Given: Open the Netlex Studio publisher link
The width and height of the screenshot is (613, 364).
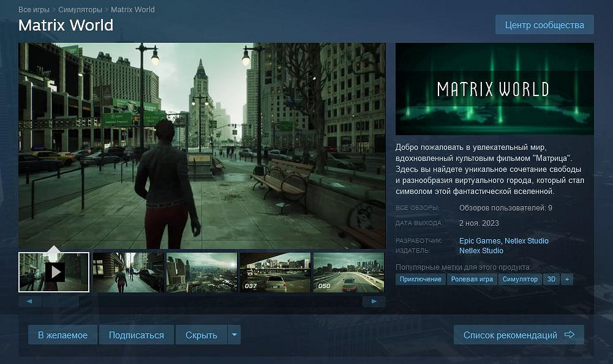Looking at the screenshot, I should pyautogui.click(x=481, y=250).
